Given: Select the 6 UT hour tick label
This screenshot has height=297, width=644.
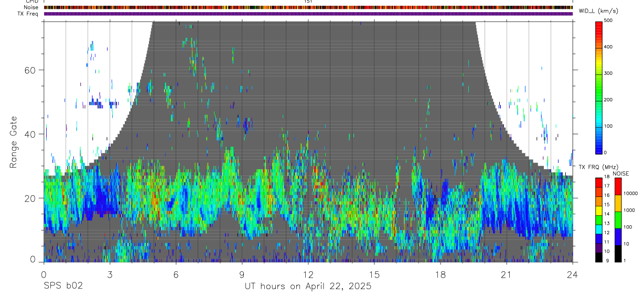Looking at the screenshot, I should tap(176, 274).
